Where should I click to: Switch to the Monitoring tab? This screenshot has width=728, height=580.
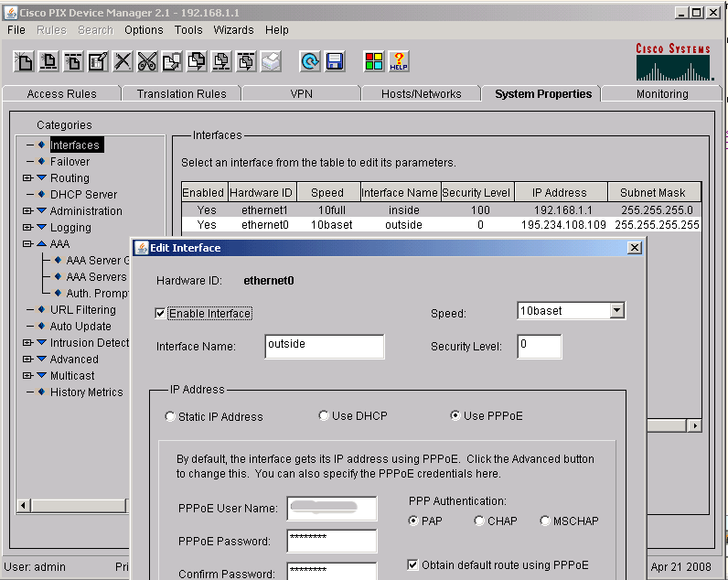point(662,94)
